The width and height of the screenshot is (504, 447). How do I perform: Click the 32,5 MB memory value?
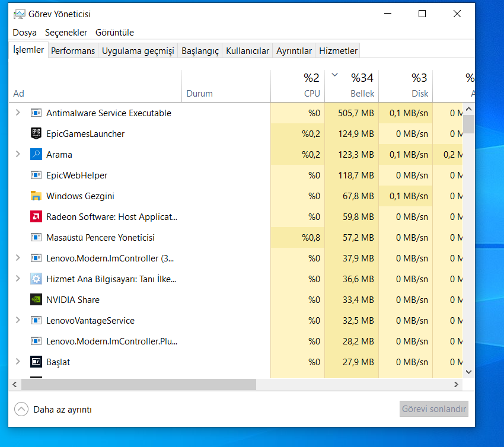[x=358, y=321]
